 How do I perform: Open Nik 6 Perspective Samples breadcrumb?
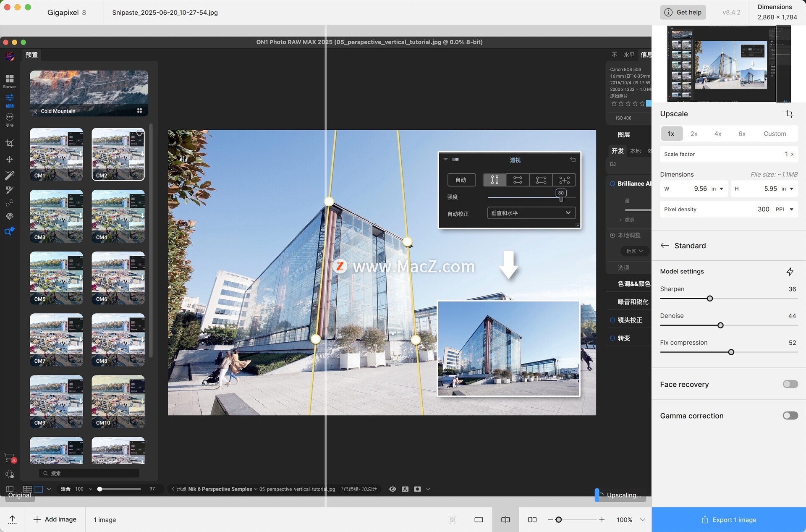tap(222, 489)
